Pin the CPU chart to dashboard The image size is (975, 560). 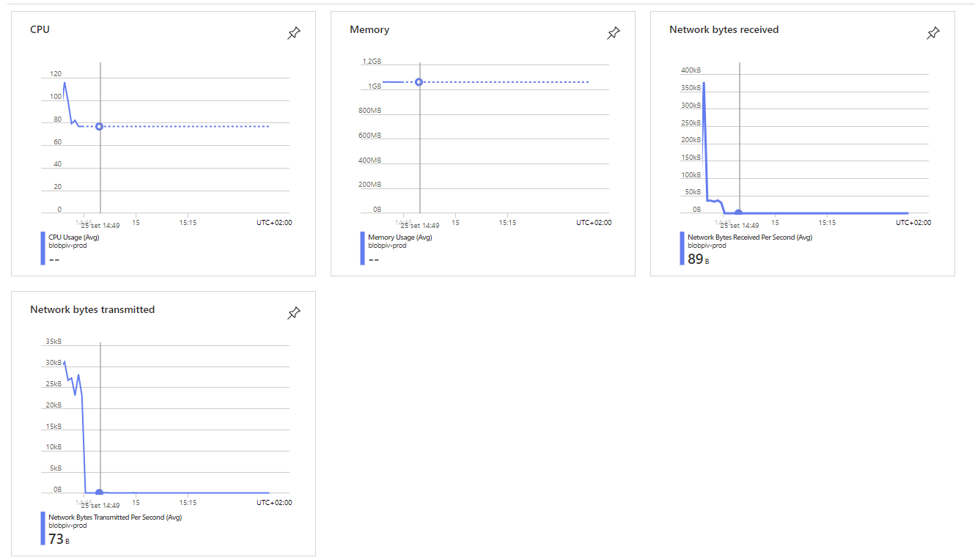point(293,33)
